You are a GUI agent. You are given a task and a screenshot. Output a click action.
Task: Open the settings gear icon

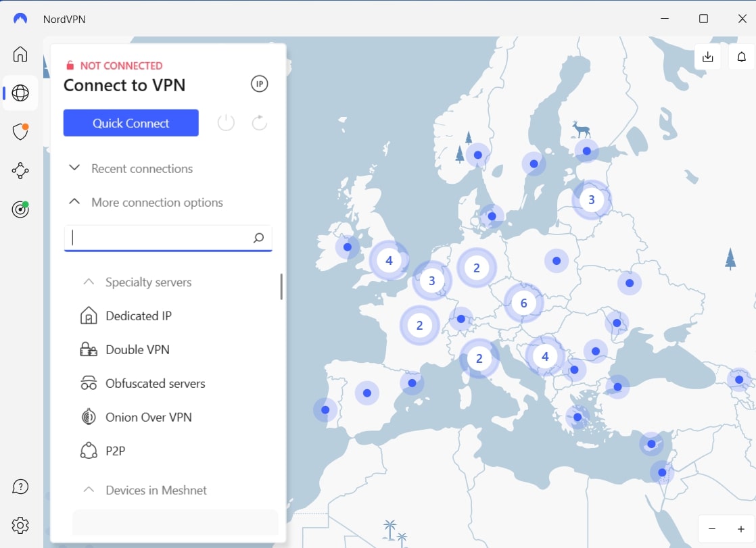click(x=20, y=525)
